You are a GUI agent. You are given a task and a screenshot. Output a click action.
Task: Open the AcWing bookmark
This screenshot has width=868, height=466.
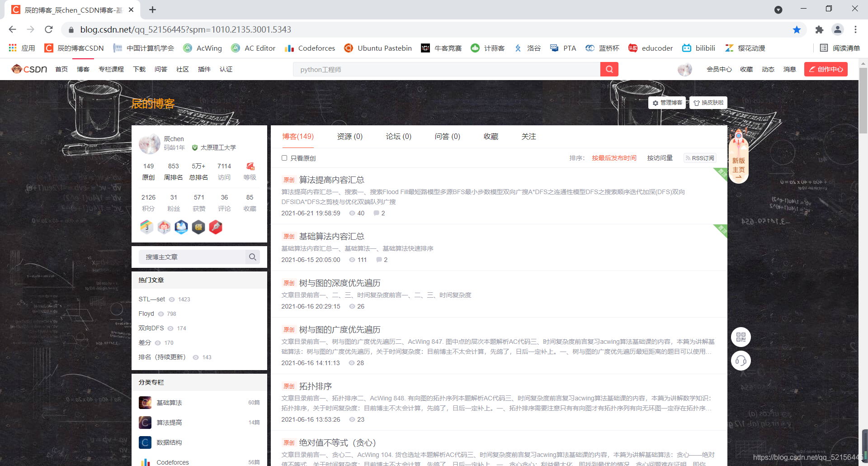point(203,48)
